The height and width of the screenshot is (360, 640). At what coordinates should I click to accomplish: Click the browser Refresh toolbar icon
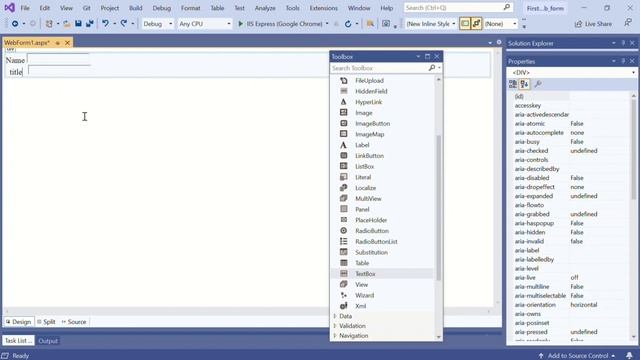click(348, 24)
